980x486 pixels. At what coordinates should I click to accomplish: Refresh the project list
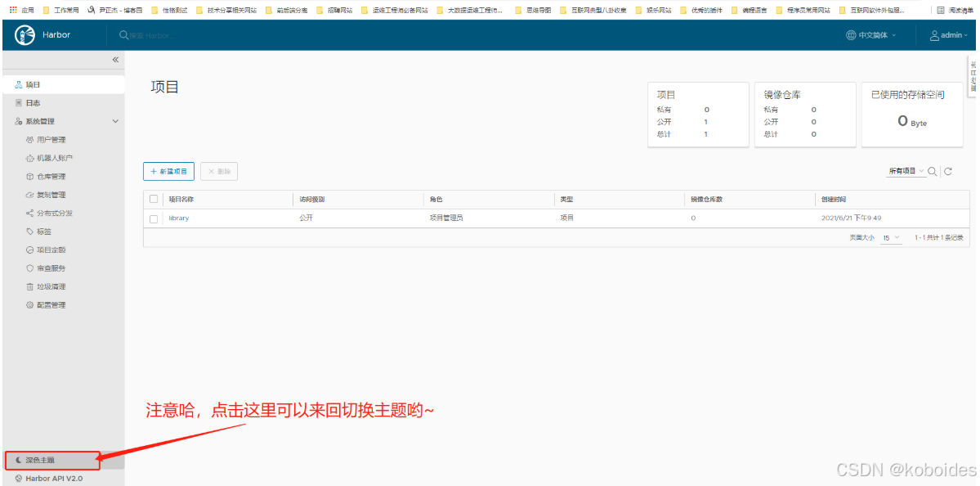click(x=948, y=171)
